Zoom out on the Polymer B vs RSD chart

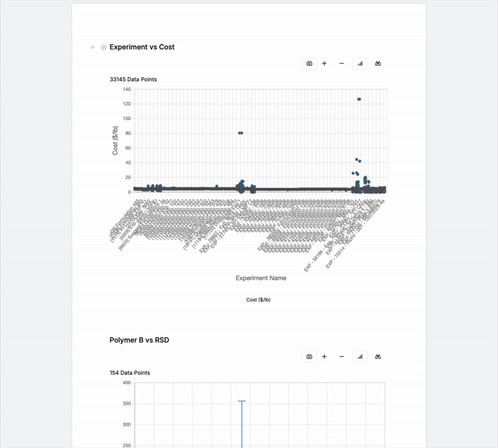[341, 357]
